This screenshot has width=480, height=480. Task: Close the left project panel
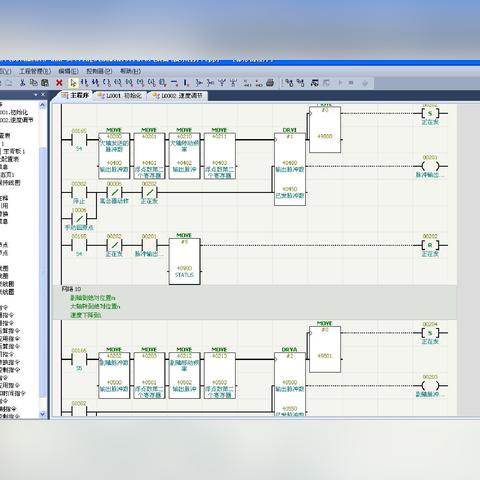pyautogui.click(x=43, y=95)
